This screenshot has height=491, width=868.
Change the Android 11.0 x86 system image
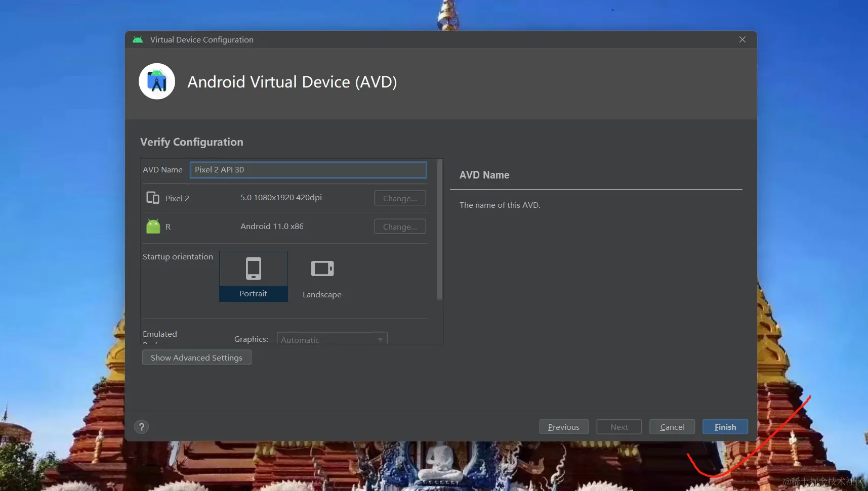click(400, 227)
